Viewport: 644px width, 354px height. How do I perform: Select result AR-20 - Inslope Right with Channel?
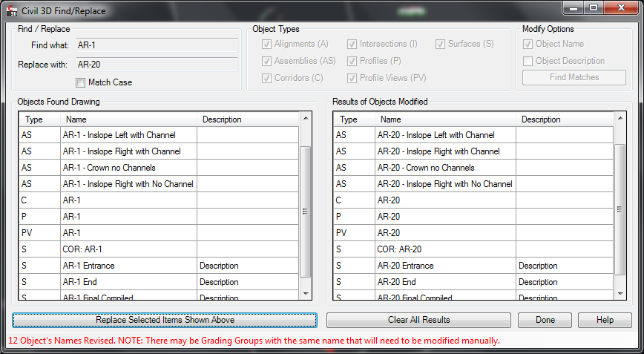pos(473,151)
